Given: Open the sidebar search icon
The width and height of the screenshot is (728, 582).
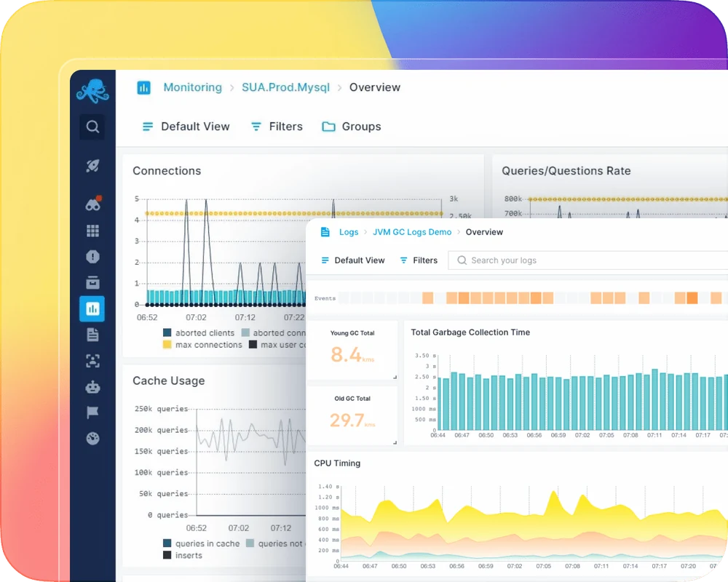Looking at the screenshot, I should pos(92,127).
